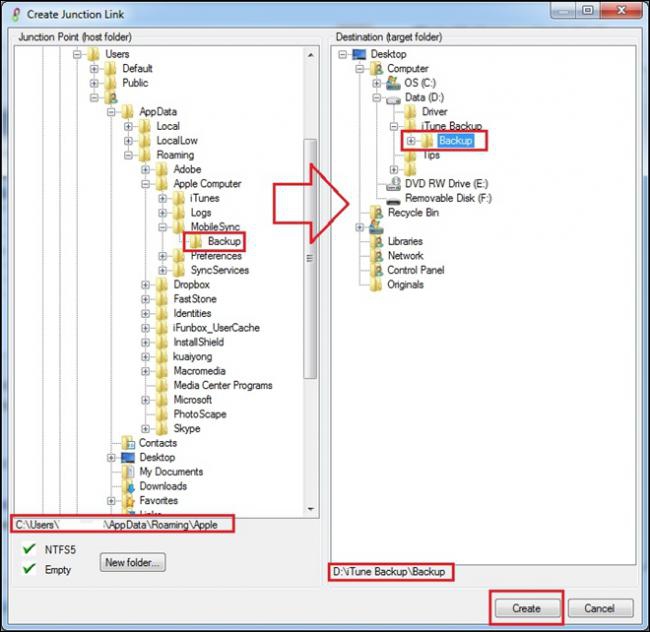Select the DVD RW Drive (E:) icon
The width and height of the screenshot is (650, 632).
393,184
